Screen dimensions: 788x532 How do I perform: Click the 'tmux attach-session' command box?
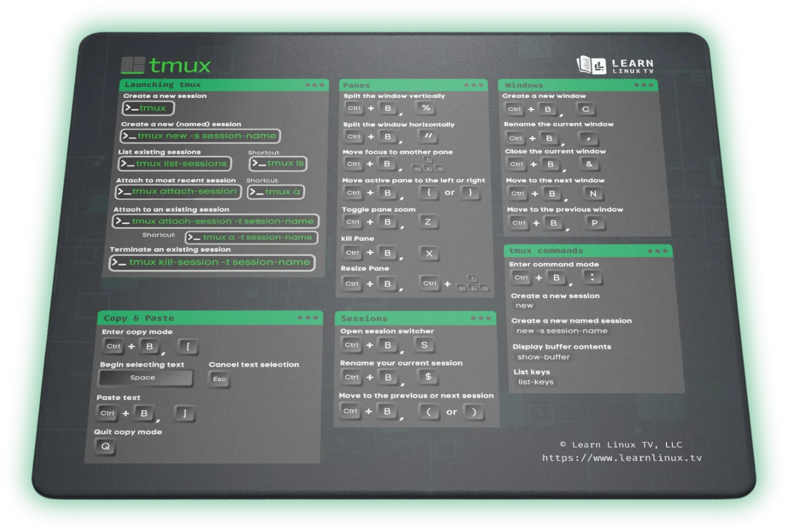[x=178, y=192]
